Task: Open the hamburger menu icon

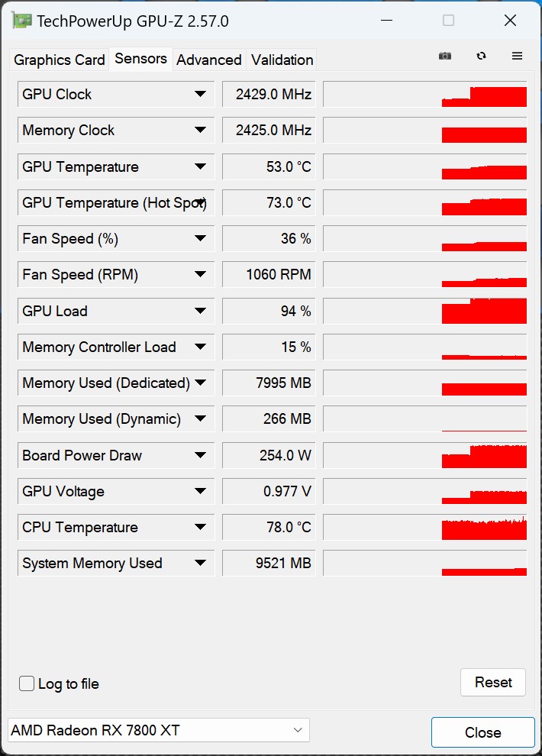Action: click(x=517, y=56)
